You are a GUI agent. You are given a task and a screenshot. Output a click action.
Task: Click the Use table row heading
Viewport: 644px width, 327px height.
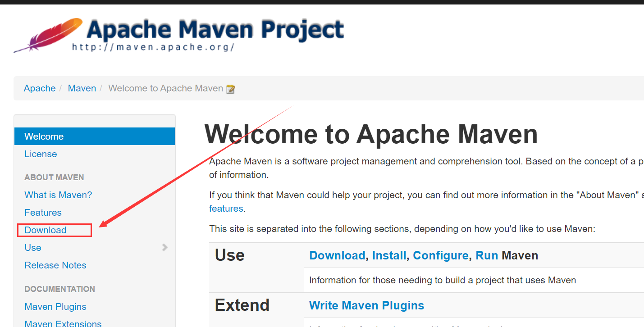[x=230, y=255]
